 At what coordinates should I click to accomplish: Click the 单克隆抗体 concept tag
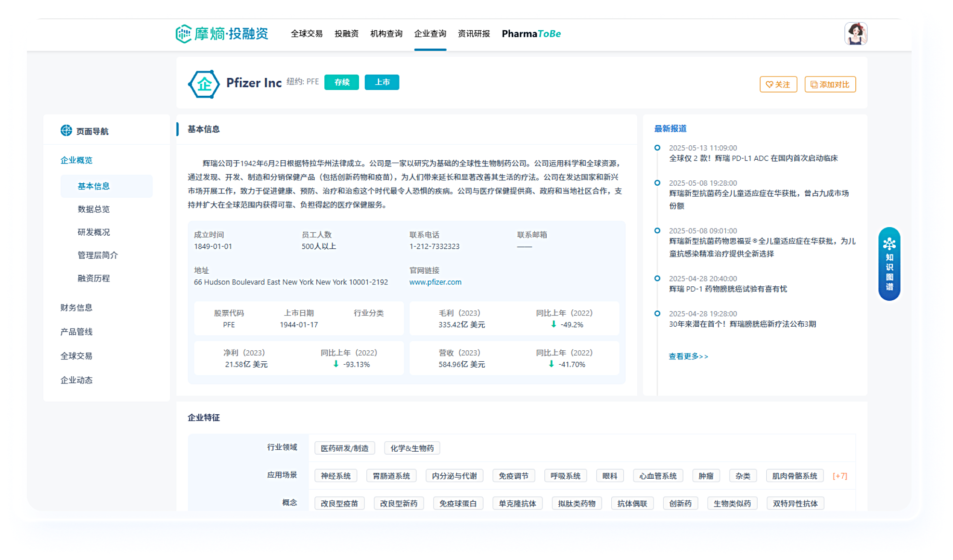point(517,504)
